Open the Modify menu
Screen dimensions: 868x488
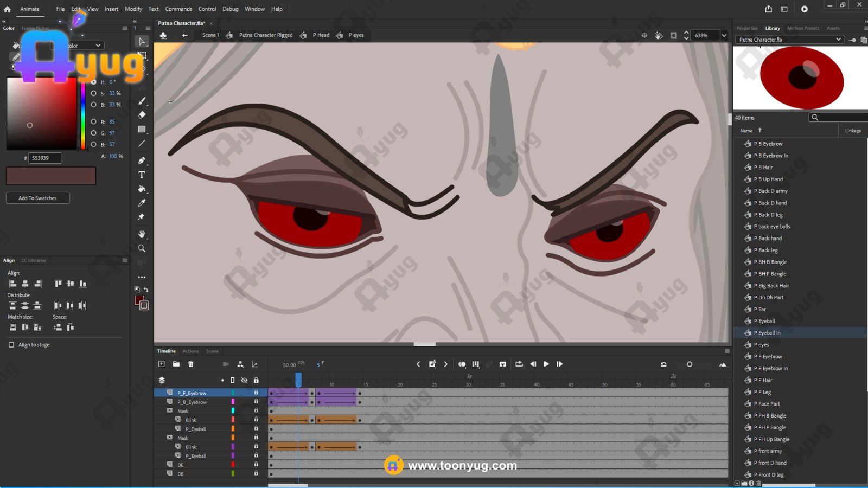pos(133,9)
